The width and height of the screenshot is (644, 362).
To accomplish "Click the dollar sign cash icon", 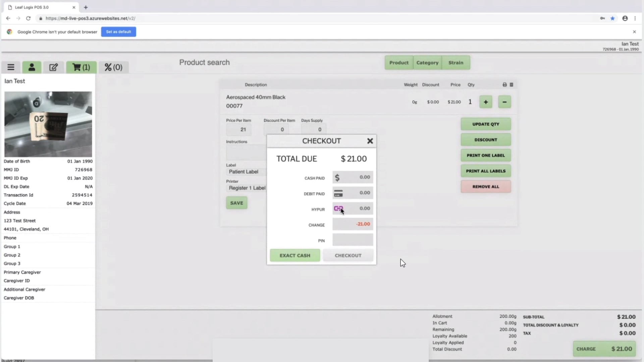I will 337,177.
